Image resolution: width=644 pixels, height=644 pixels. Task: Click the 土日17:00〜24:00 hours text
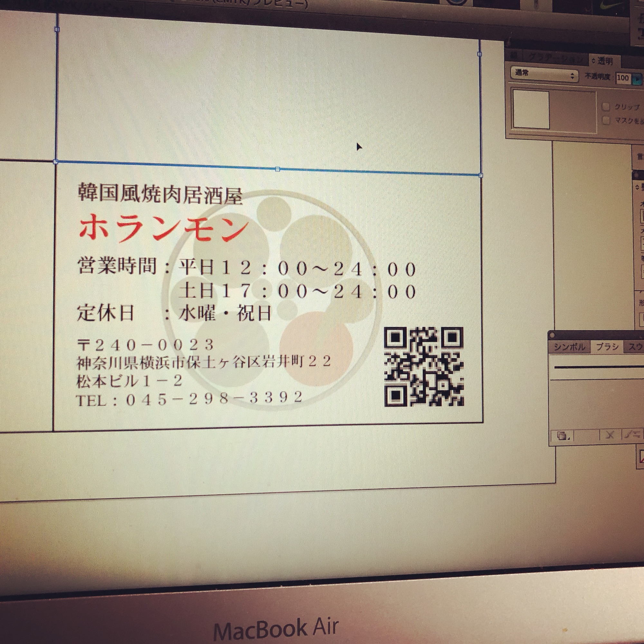(x=298, y=291)
